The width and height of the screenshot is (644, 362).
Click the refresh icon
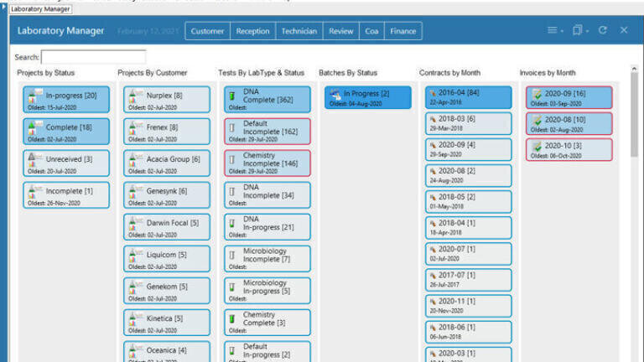point(603,30)
